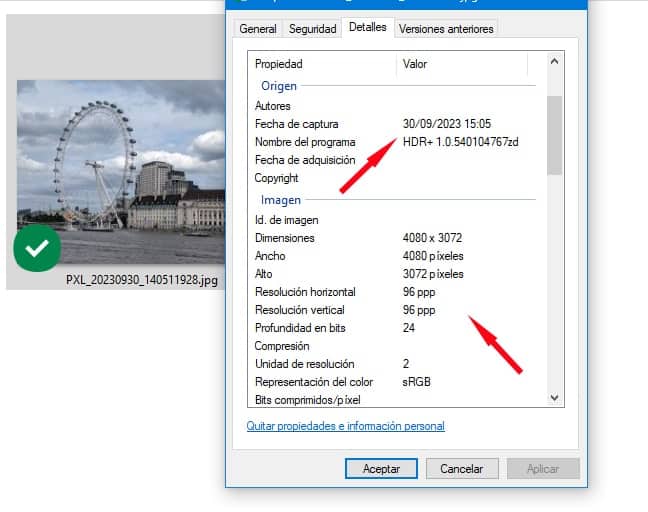
Task: Click the Aplicar button
Action: (543, 469)
